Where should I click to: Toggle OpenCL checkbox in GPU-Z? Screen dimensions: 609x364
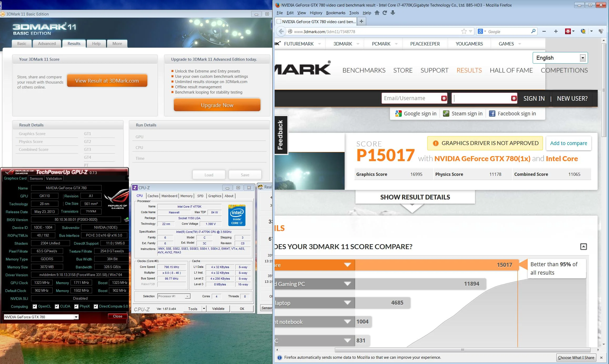point(35,306)
